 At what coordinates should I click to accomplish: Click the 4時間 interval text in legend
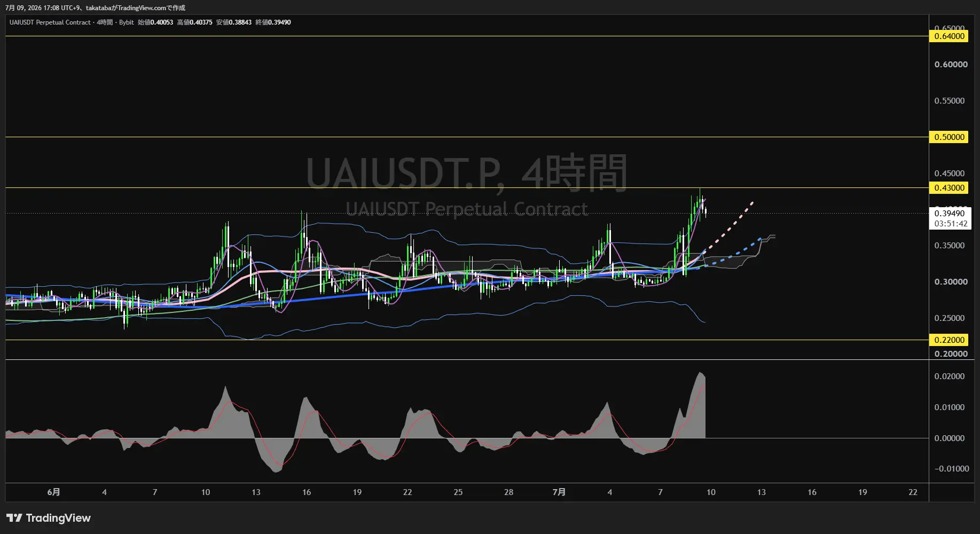pyautogui.click(x=105, y=22)
